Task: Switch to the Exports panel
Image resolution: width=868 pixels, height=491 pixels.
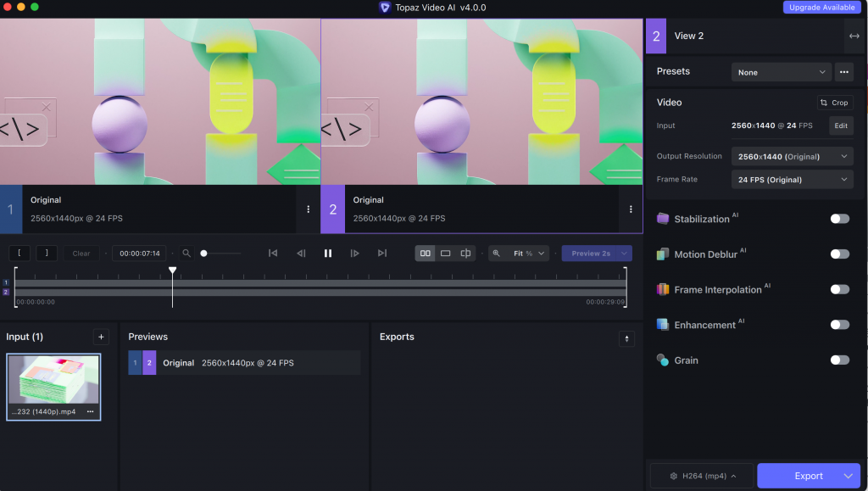Action: point(398,337)
